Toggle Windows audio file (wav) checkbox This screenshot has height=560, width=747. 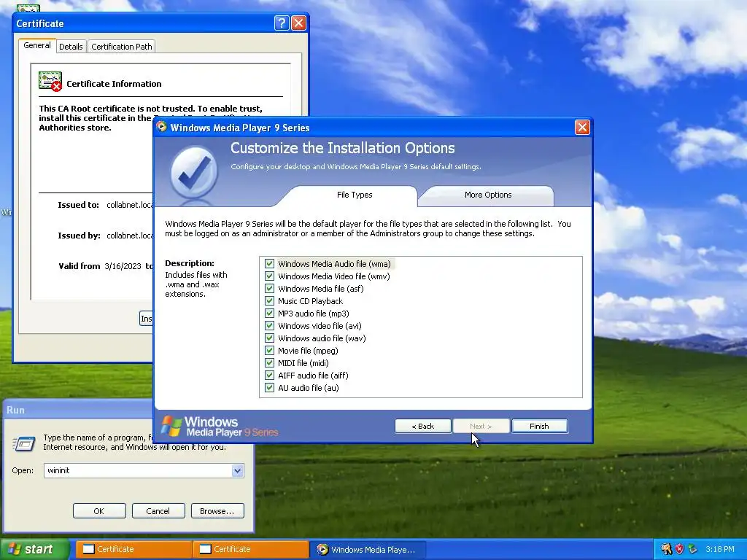click(x=270, y=338)
